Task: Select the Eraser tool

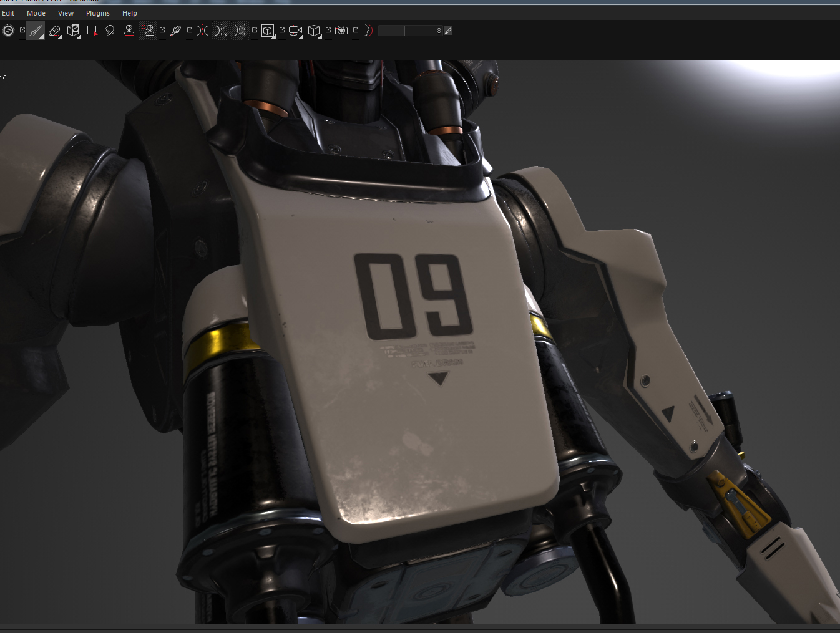Action: (x=55, y=31)
